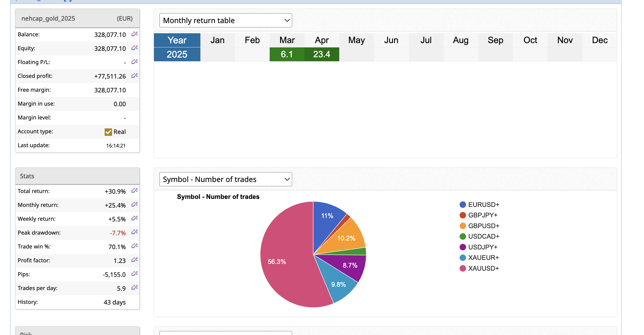The height and width of the screenshot is (335, 644).
Task: Select the Year column header
Action: pos(177,40)
